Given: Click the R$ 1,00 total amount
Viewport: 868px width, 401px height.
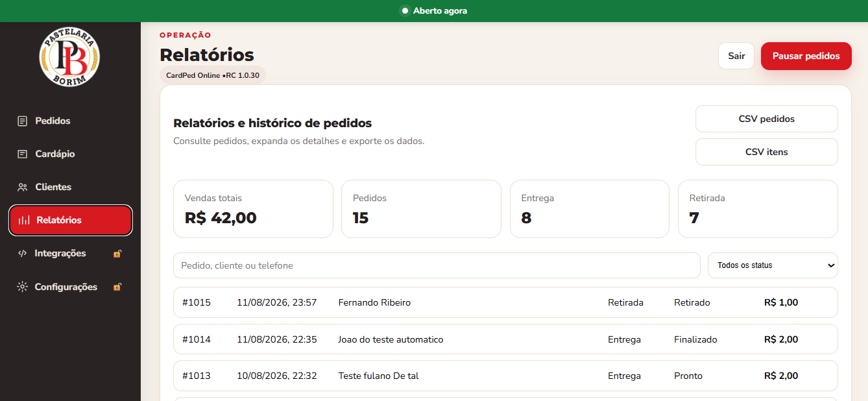Looking at the screenshot, I should (x=781, y=302).
